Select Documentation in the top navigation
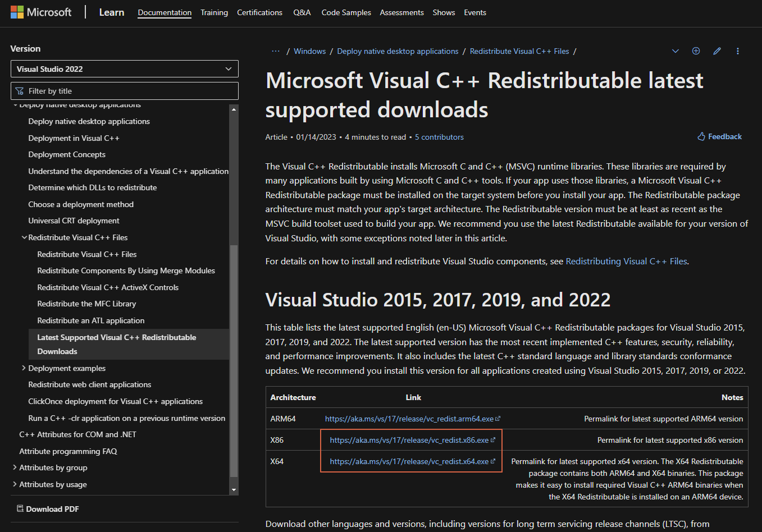This screenshot has width=762, height=532. pyautogui.click(x=164, y=12)
